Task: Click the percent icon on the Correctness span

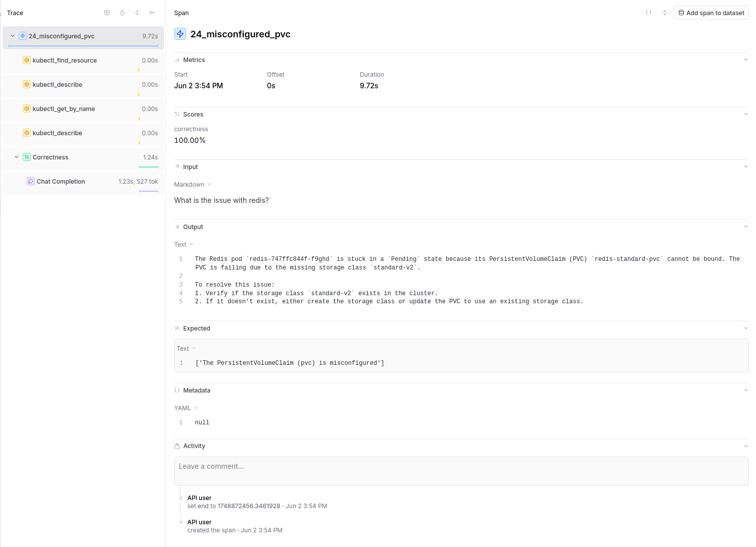Action: 27,157
